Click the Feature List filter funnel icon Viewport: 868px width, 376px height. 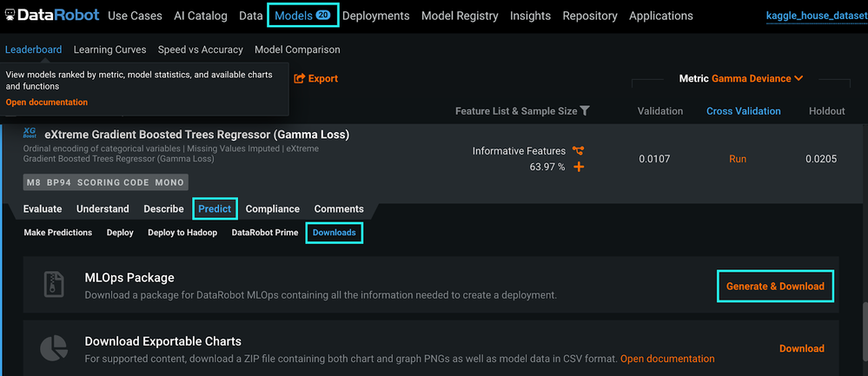[x=585, y=111]
